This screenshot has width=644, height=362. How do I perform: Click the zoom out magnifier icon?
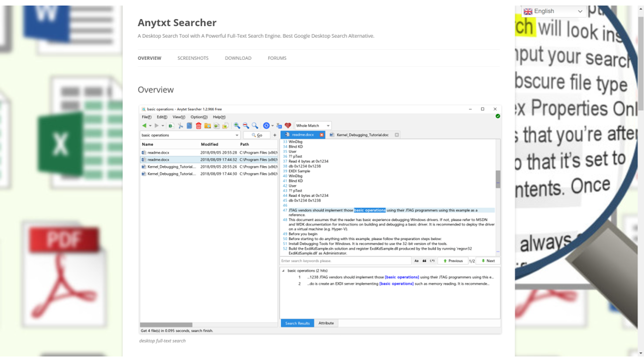tap(246, 126)
